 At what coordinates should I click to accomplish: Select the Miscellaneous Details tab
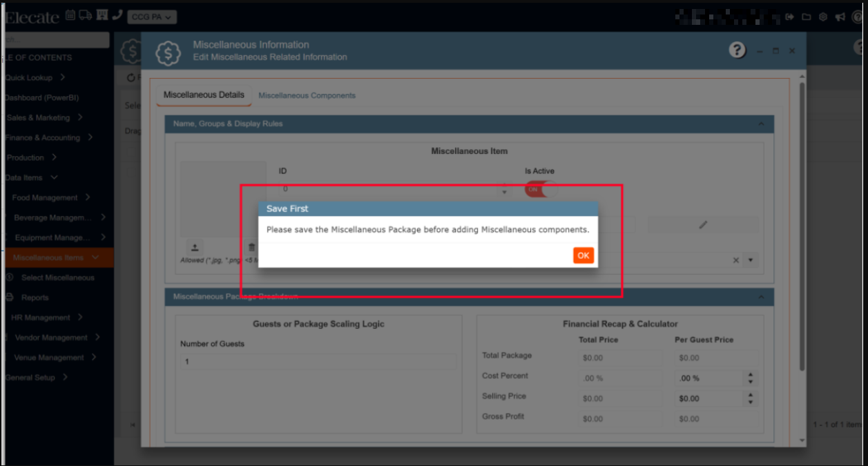pyautogui.click(x=204, y=95)
